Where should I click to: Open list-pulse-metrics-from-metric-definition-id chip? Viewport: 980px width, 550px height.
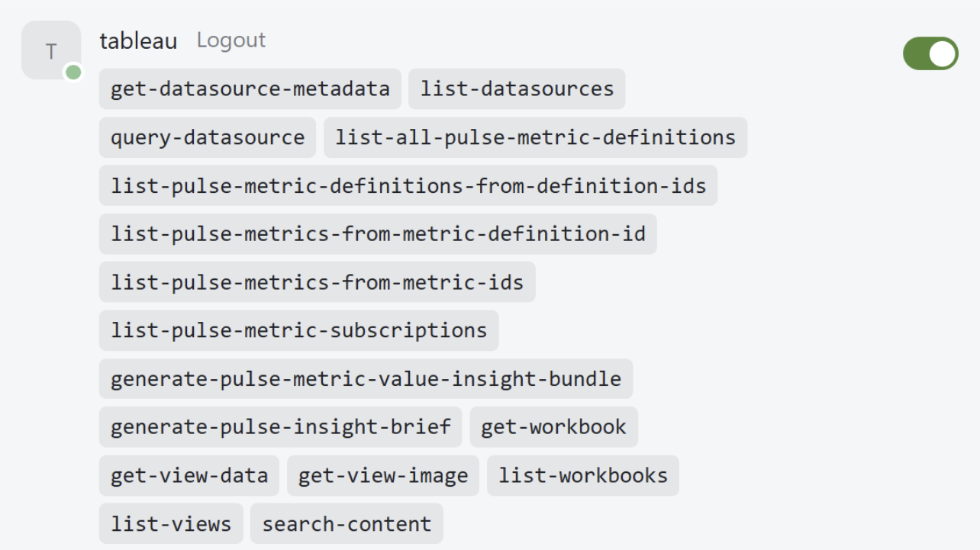click(378, 234)
